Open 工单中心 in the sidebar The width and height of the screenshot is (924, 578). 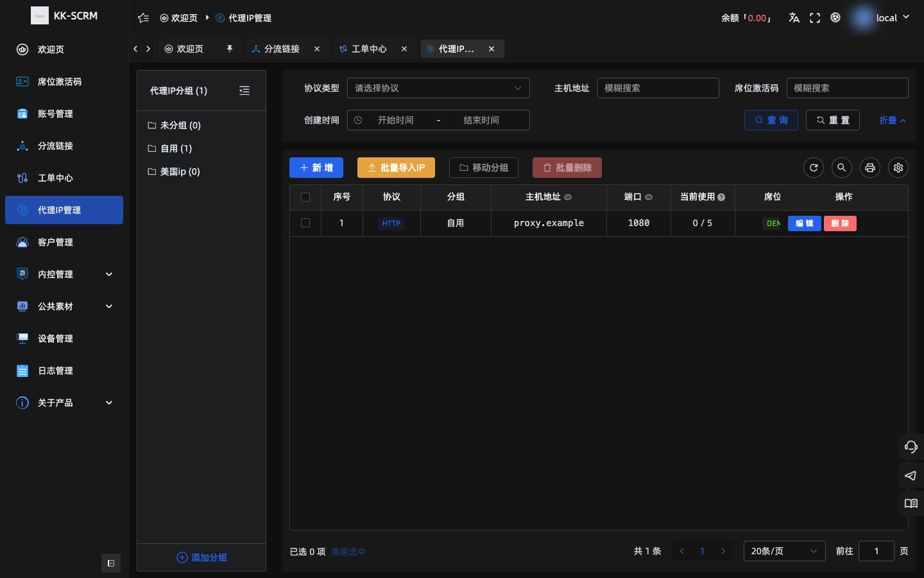coord(64,178)
